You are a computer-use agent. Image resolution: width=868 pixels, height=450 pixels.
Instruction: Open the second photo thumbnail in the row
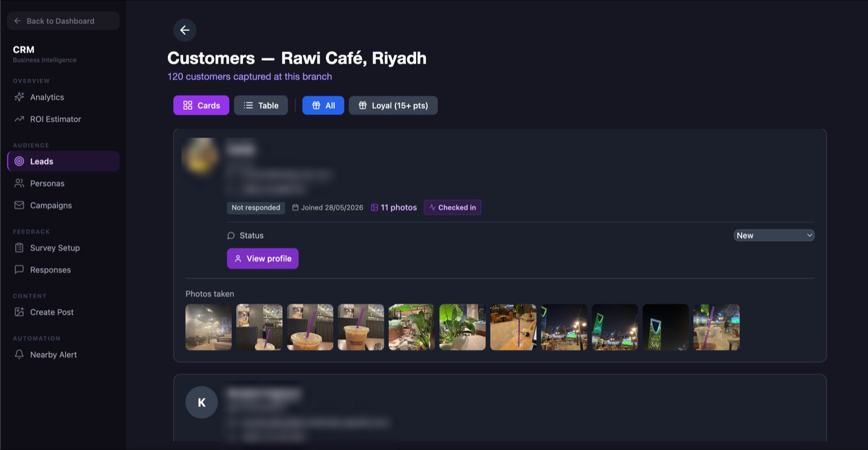click(260, 327)
